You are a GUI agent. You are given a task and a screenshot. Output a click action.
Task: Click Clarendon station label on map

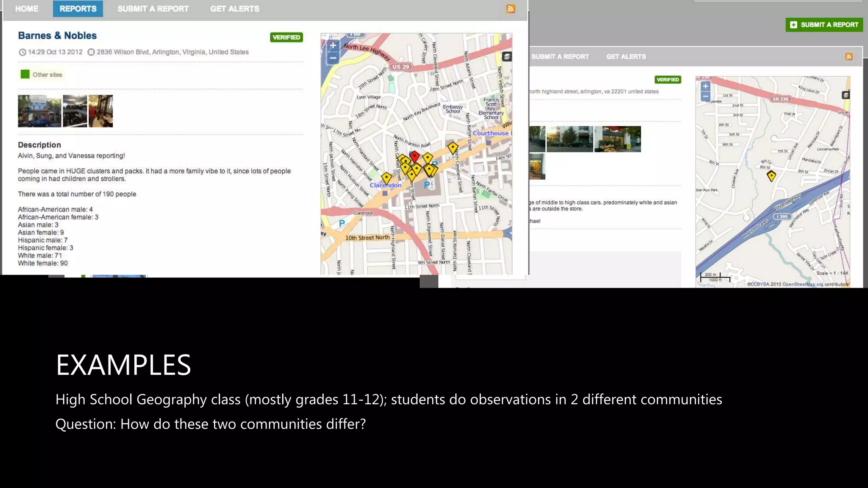[x=385, y=185]
